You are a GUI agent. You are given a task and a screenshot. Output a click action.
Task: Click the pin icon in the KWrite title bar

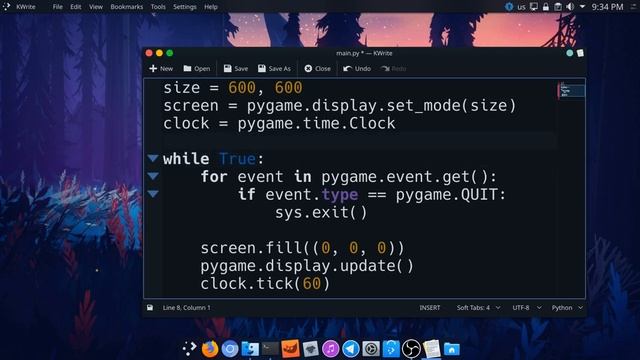(x=580, y=53)
